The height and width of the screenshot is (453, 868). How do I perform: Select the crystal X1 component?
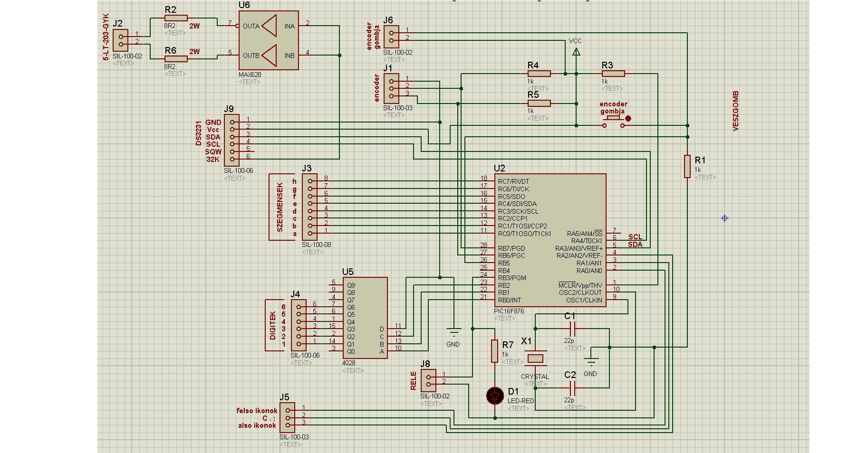click(x=536, y=359)
